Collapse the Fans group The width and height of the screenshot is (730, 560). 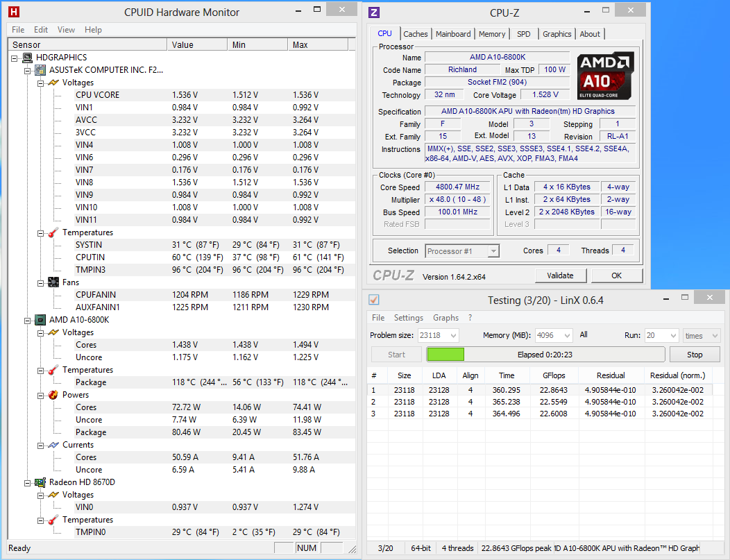point(40,283)
